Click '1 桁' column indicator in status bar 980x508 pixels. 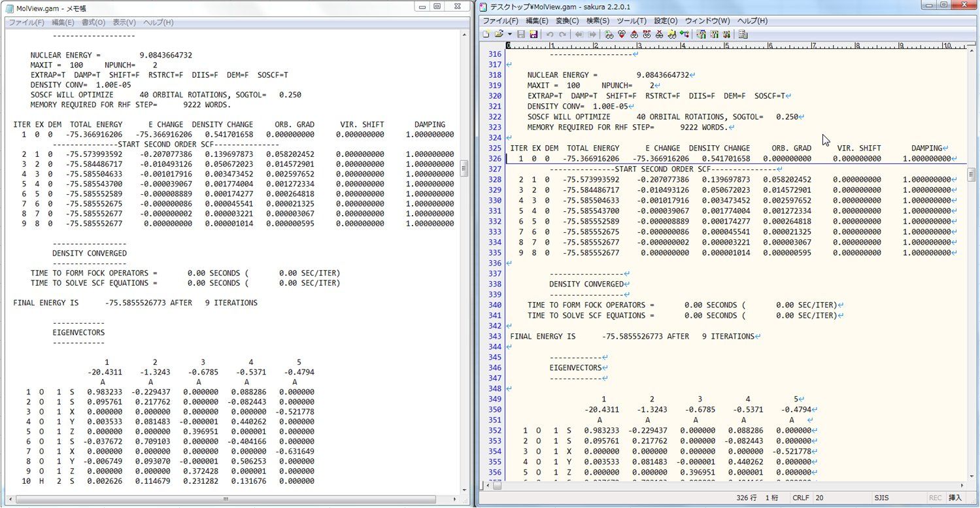click(x=773, y=498)
